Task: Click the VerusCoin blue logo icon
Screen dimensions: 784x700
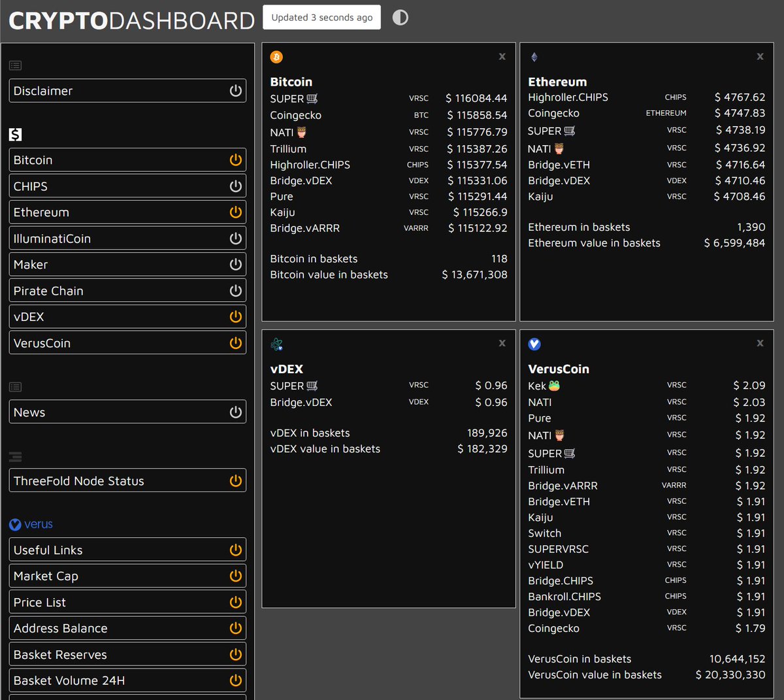Action: 534,344
